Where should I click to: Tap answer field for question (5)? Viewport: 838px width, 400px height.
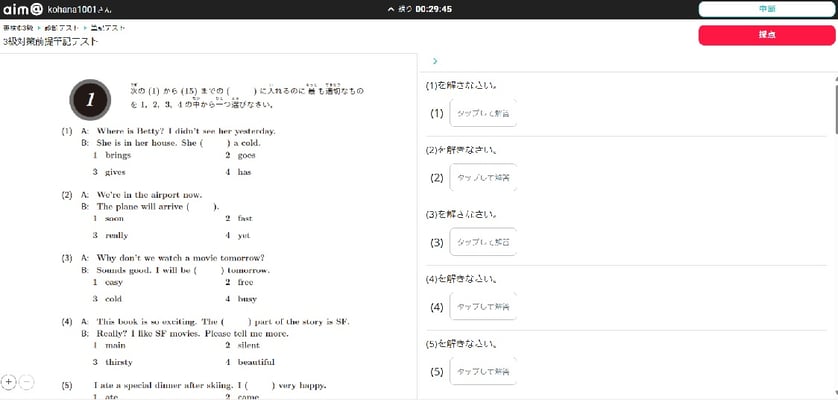coord(483,372)
